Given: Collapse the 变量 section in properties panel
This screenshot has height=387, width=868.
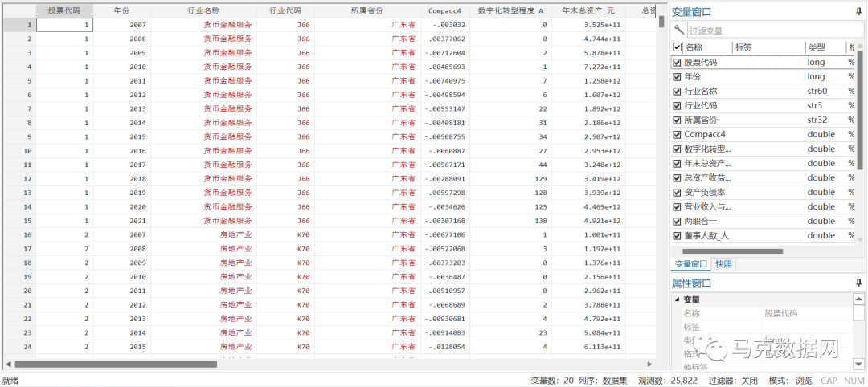Looking at the screenshot, I should [x=677, y=299].
